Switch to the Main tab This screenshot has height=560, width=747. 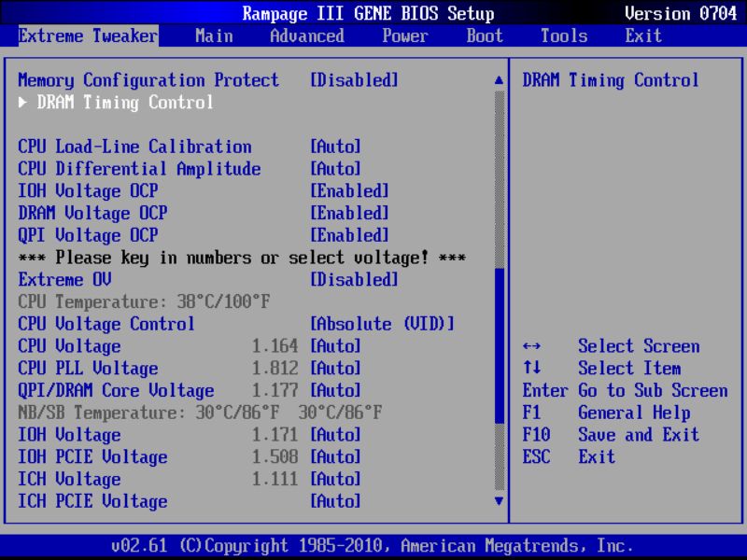tap(214, 35)
